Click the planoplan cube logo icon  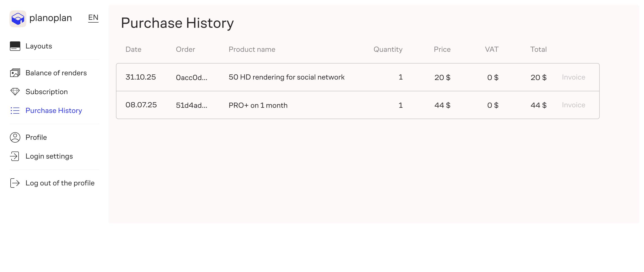18,19
